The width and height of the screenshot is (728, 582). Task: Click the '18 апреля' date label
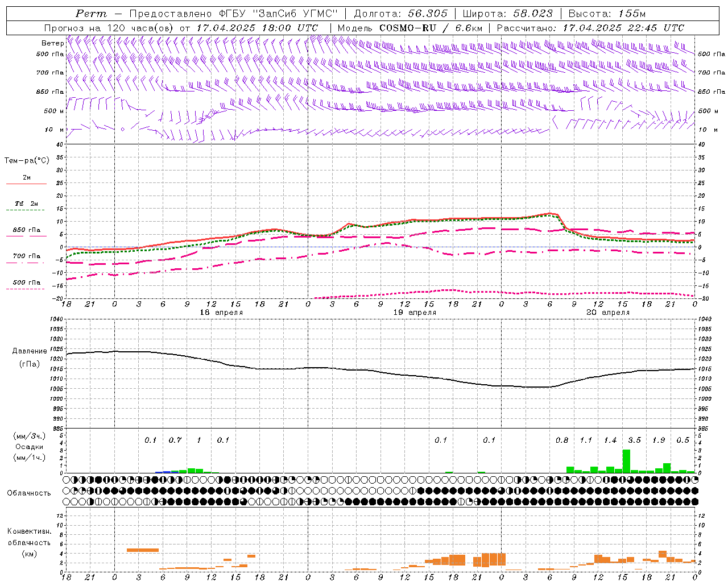click(221, 313)
